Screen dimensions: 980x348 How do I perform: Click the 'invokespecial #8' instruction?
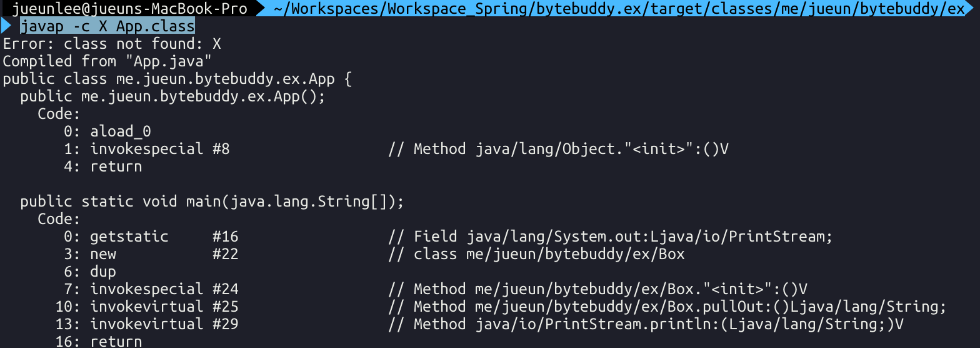click(x=147, y=149)
